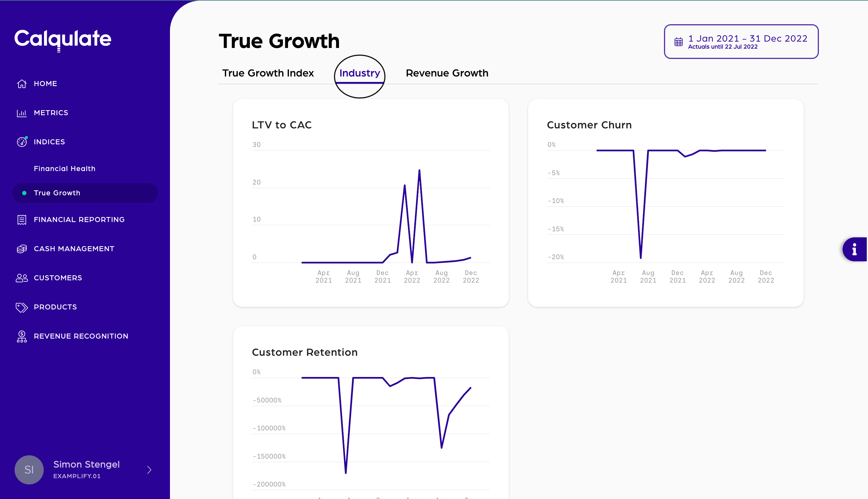868x499 pixels.
Task: Click the Home house icon
Action: click(x=22, y=84)
